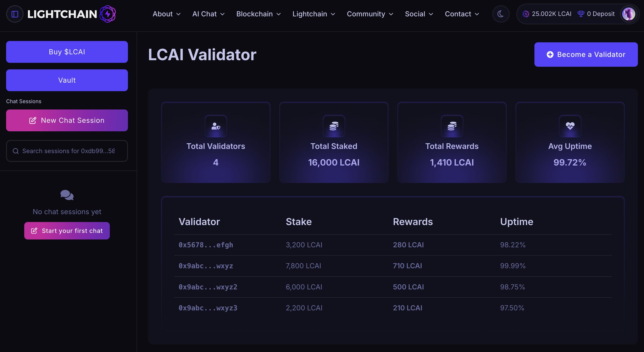Open the AI Chat menu
The width and height of the screenshot is (644, 352).
(208, 14)
